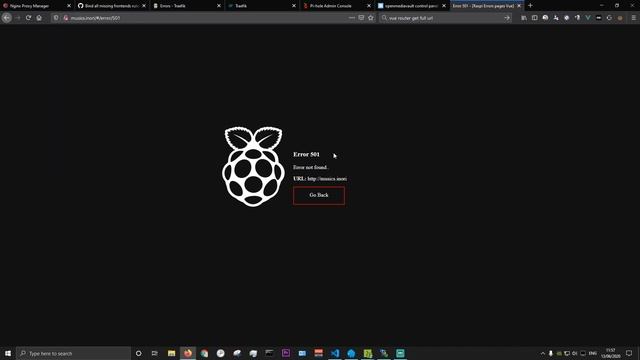Screen dimensions: 640x360
Task: Click the taskbar clock and date
Action: 611,353
